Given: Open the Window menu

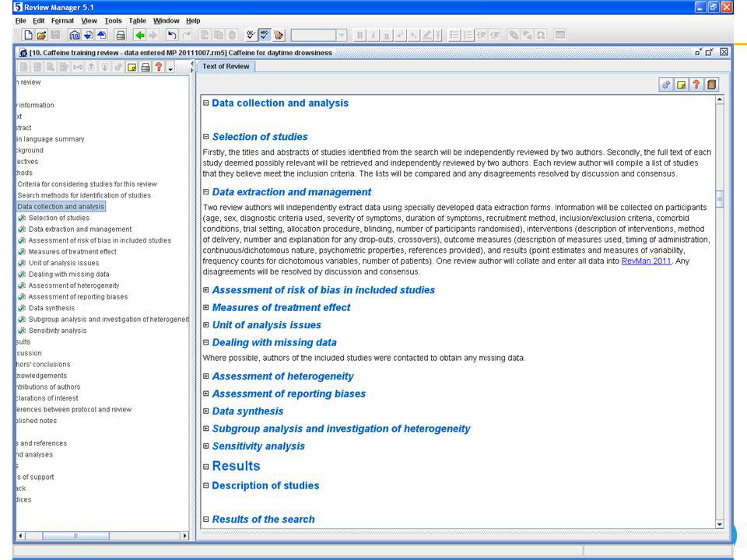Looking at the screenshot, I should (x=166, y=20).
